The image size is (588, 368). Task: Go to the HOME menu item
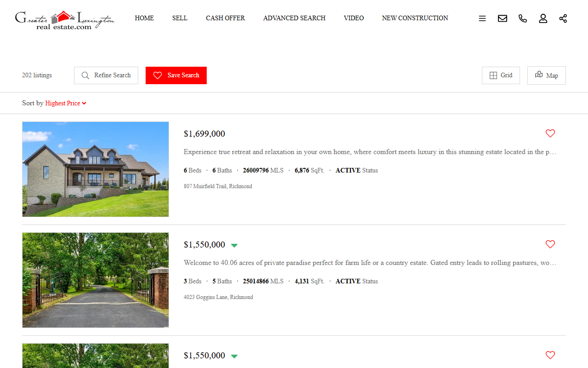point(144,18)
